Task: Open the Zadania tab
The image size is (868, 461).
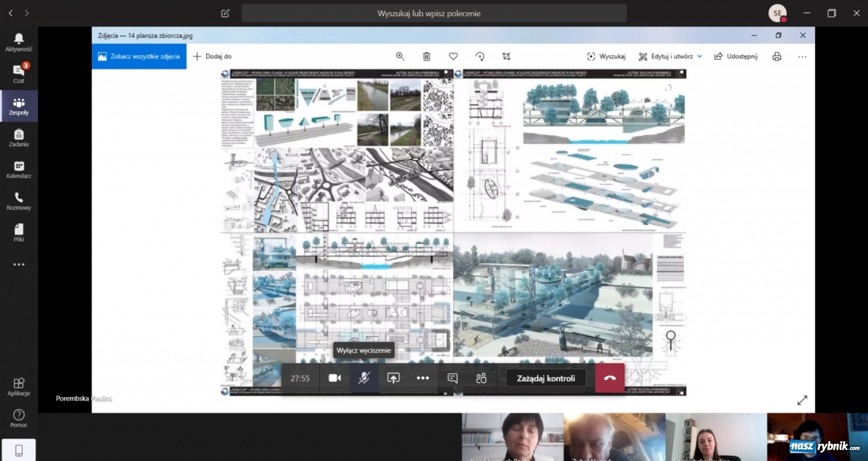Action: tap(18, 138)
